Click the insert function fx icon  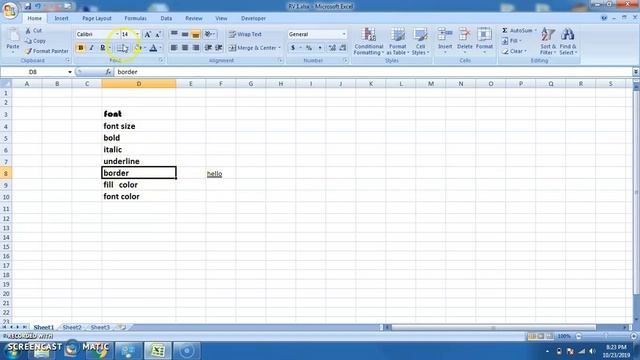coord(108,72)
